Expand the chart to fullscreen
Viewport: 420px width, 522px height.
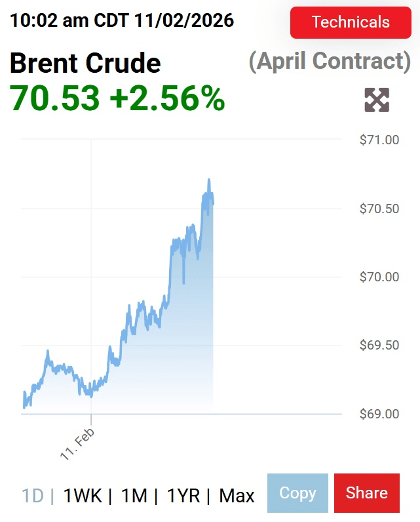click(377, 100)
